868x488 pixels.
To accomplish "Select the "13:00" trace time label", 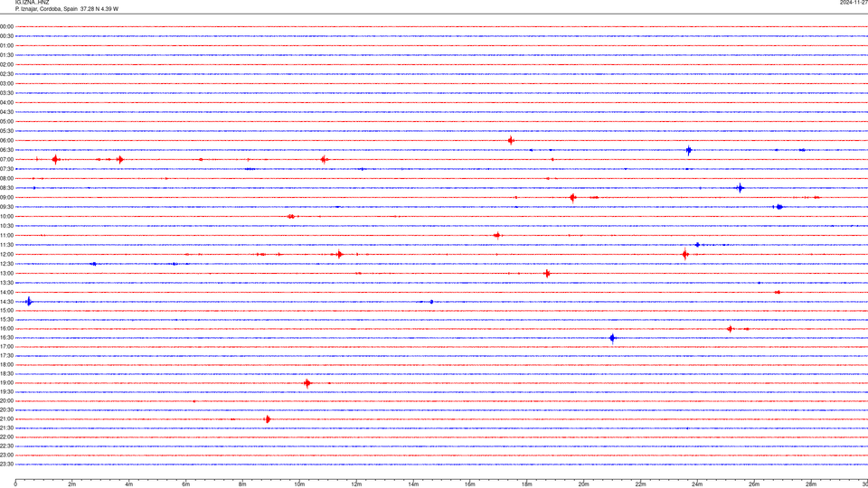I will [6, 273].
